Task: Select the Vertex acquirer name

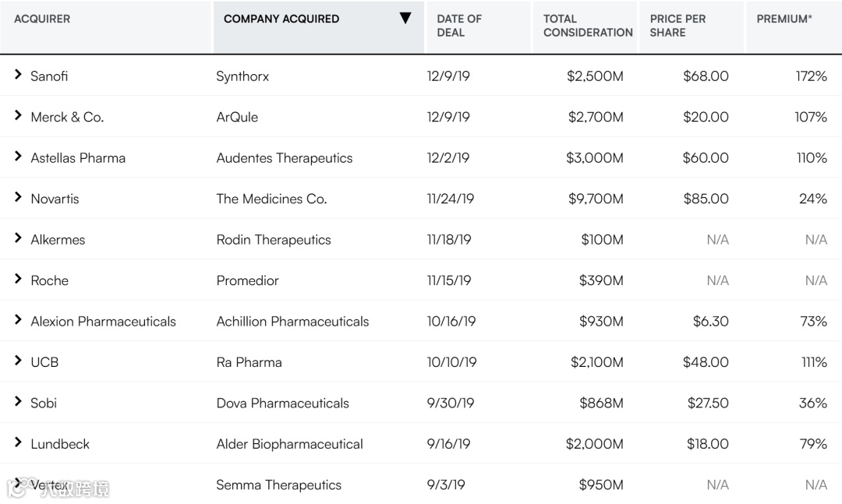Action: coord(50,485)
